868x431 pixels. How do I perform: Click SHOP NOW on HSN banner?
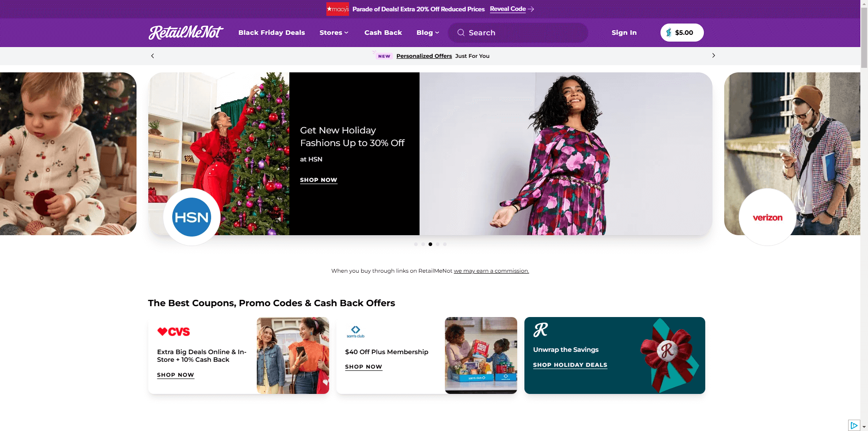point(318,180)
